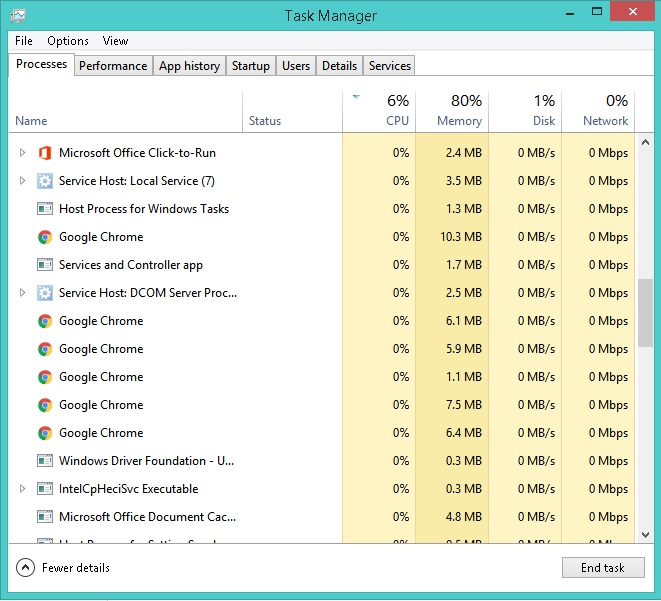Minimize the Task Manager window
The height and width of the screenshot is (601, 661).
570,12
